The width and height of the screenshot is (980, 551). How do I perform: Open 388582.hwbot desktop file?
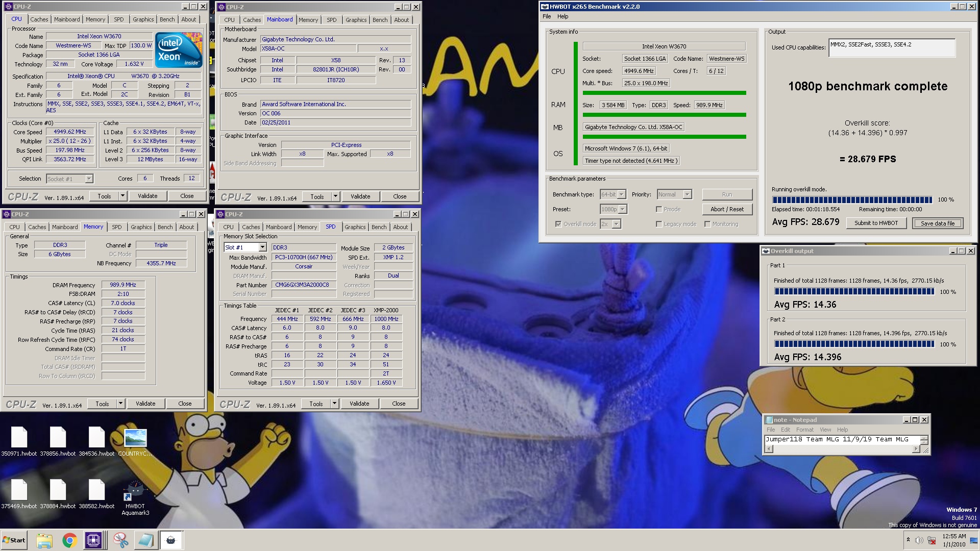96,494
